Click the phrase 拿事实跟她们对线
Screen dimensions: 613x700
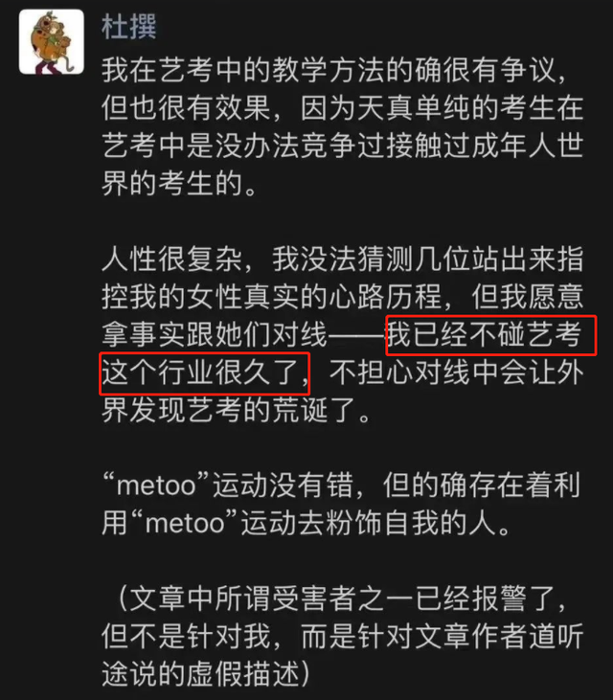click(215, 334)
